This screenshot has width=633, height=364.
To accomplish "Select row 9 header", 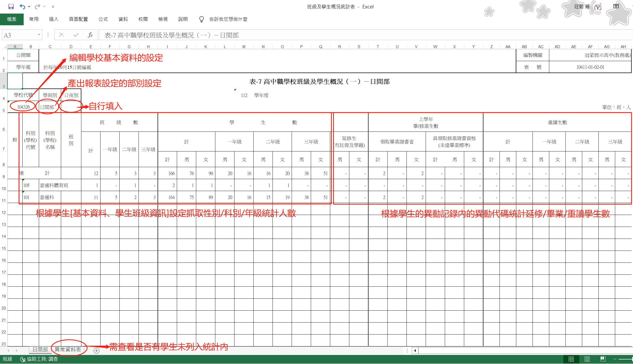I will [x=4, y=173].
